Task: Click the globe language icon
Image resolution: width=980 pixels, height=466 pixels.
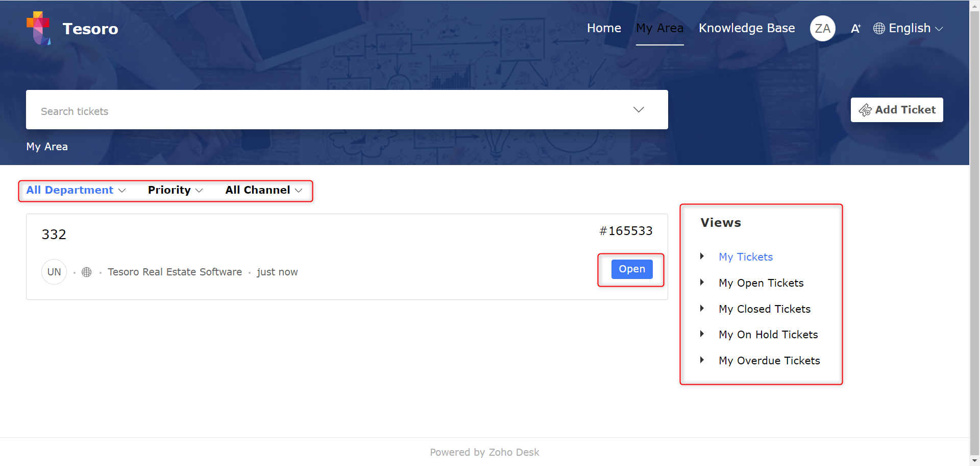Action: [x=879, y=29]
